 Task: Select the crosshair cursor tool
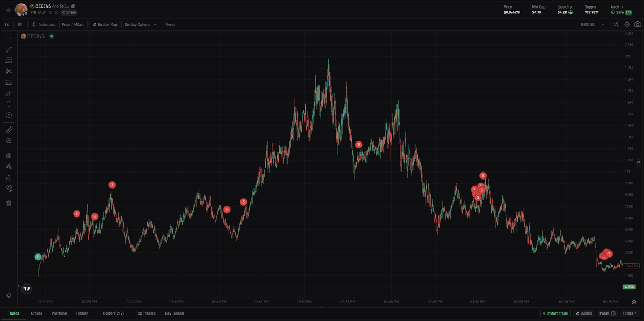9,38
